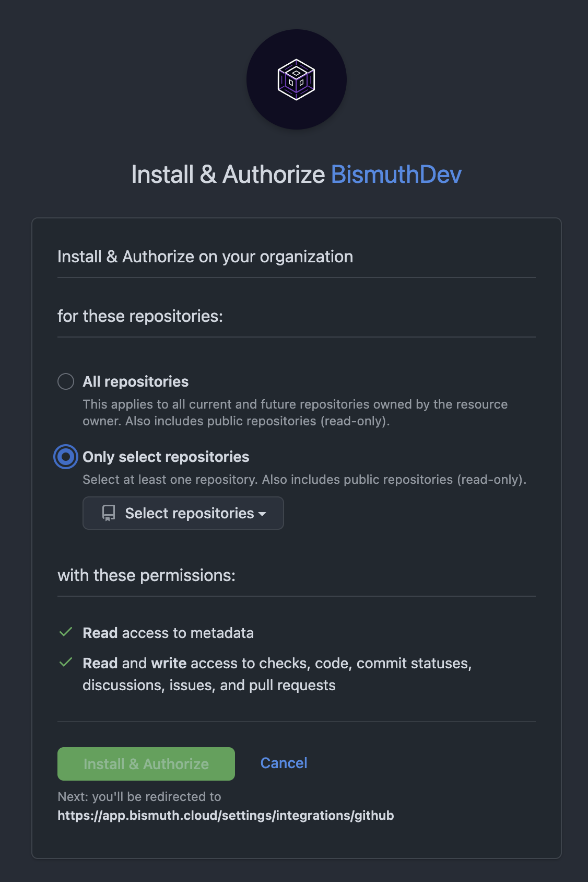Click the green checkmark beside metadata permission
Image resolution: width=588 pixels, height=882 pixels.
tap(66, 632)
